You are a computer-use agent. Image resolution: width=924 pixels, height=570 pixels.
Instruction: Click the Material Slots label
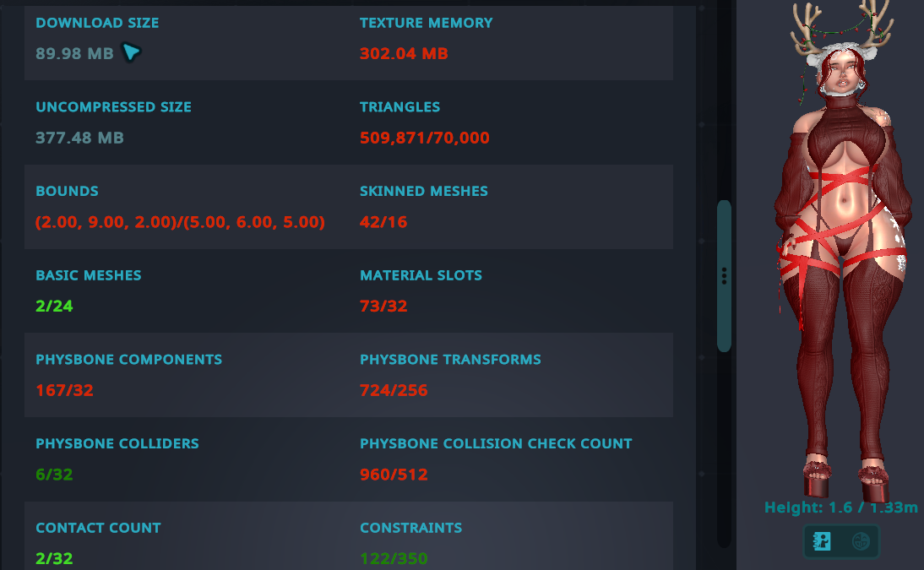[x=421, y=276]
